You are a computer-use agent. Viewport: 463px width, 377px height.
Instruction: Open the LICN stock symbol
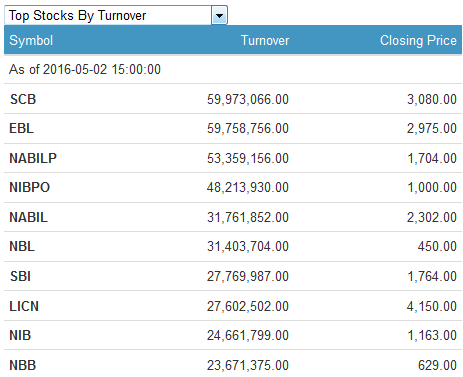pyautogui.click(x=24, y=306)
